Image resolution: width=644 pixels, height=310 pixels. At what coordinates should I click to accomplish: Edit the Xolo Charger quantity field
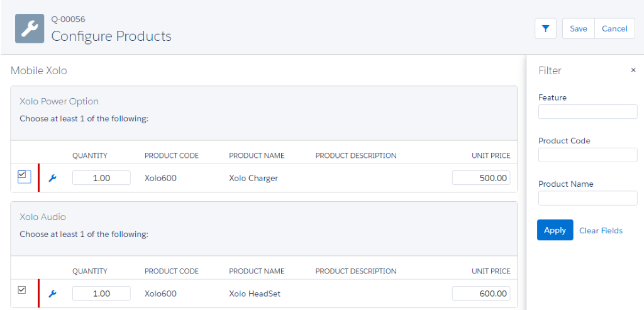click(101, 178)
